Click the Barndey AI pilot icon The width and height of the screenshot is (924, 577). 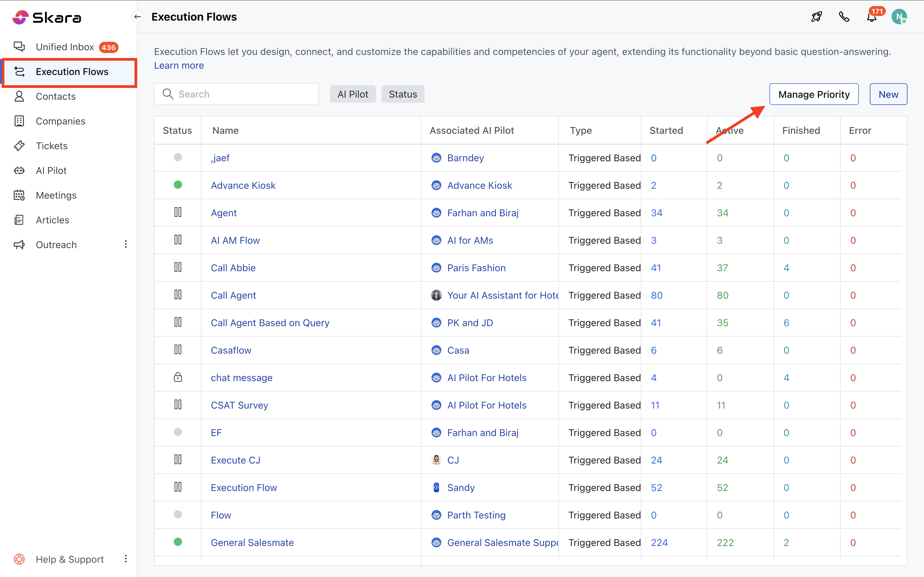[436, 158]
